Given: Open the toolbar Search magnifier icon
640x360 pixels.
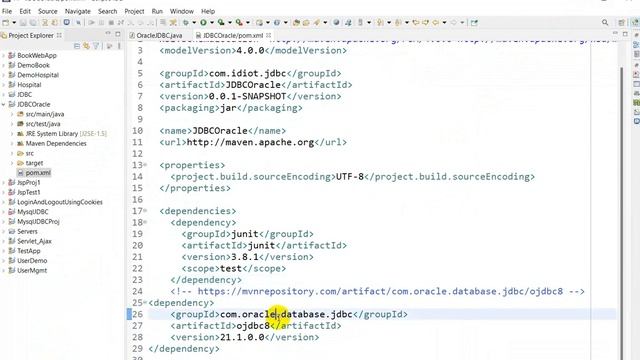Looking at the screenshot, I should pyautogui.click(x=605, y=23).
